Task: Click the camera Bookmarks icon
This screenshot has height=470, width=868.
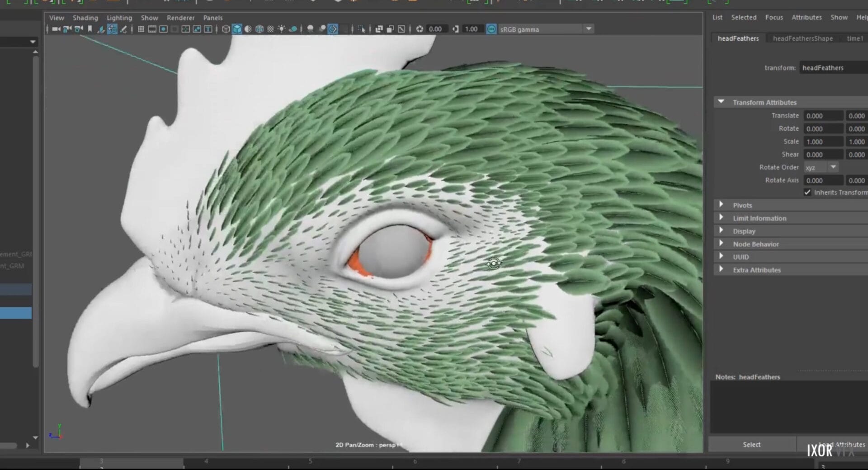Action: pos(90,29)
